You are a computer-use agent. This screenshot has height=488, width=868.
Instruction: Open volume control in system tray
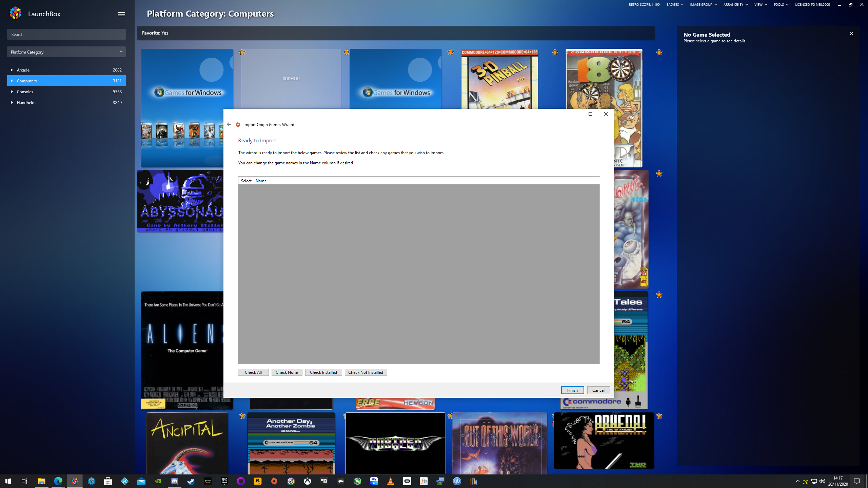[822, 481]
